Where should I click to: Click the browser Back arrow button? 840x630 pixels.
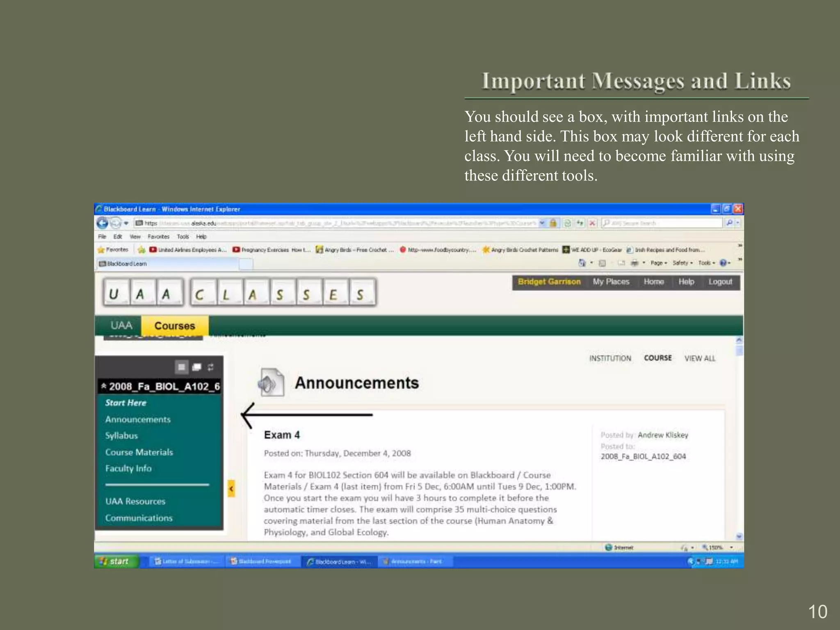[102, 223]
